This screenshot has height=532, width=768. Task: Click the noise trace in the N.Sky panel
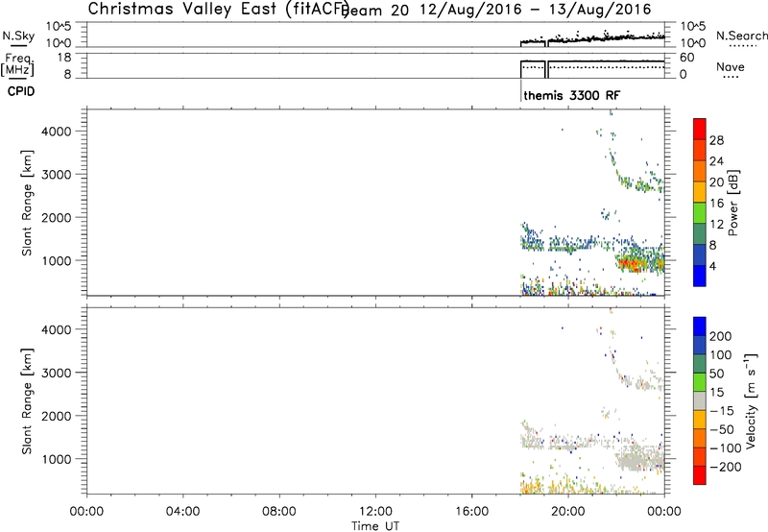[x=592, y=39]
